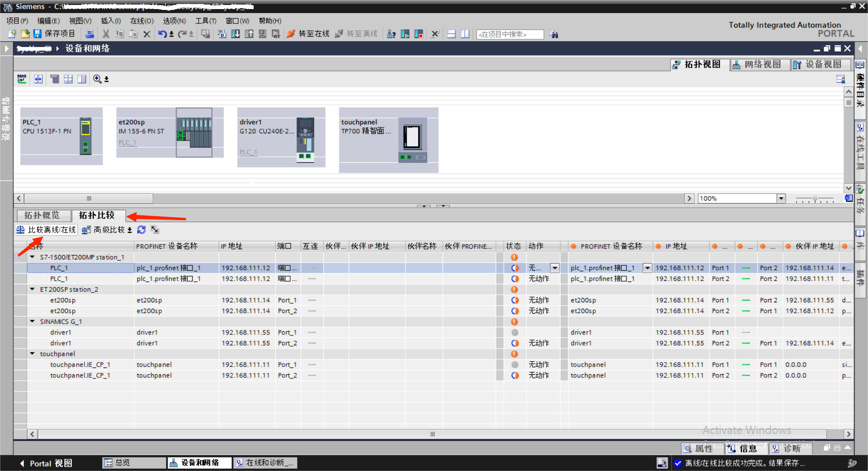
Task: Click touchpanel.IE_CP_1 Port_2 row name
Action: click(80, 375)
